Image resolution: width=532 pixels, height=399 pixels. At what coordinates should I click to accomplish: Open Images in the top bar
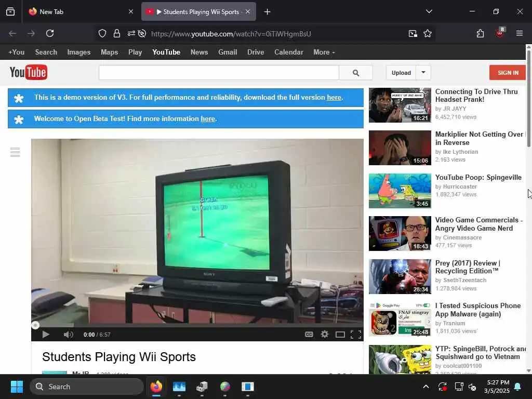tap(79, 52)
